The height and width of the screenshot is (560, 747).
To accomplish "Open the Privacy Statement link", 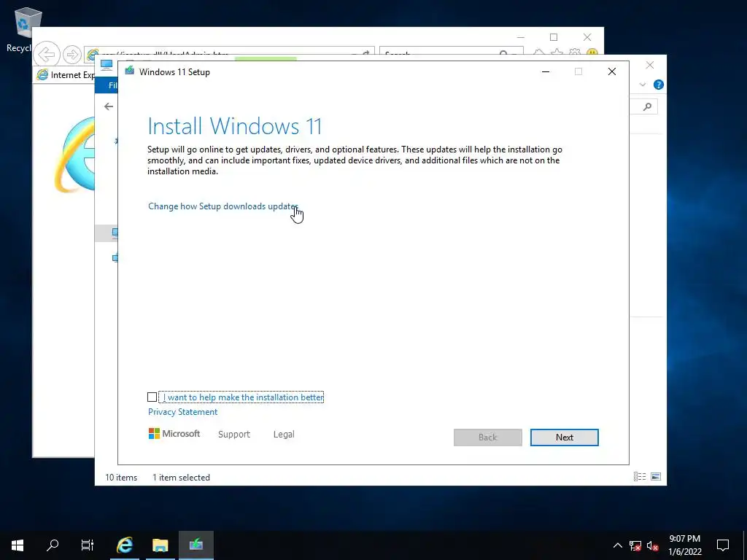I will (182, 412).
